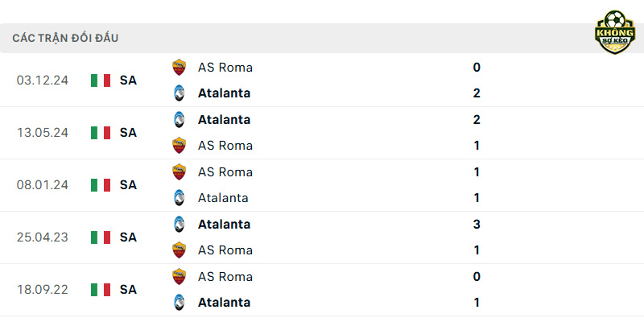
Task: Click the Các Trận Đối Đầu header
Action: [x=65, y=38]
